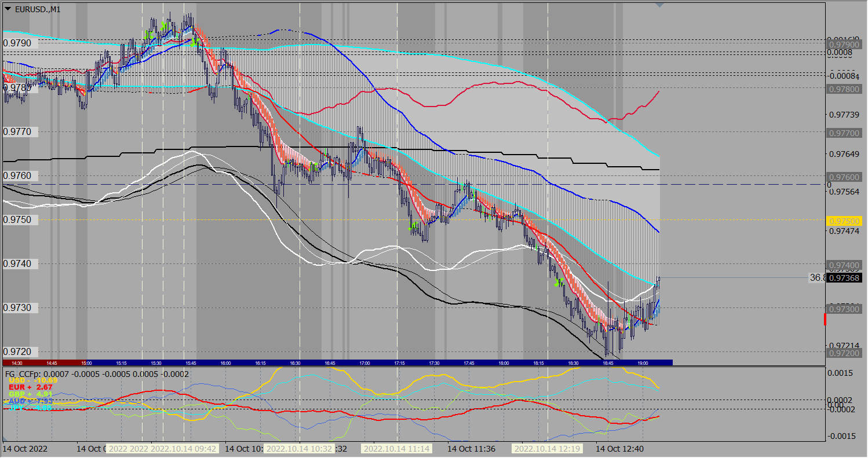Click the yellow "0.97500" level tag
Screen dimensions: 868x458
845,221
